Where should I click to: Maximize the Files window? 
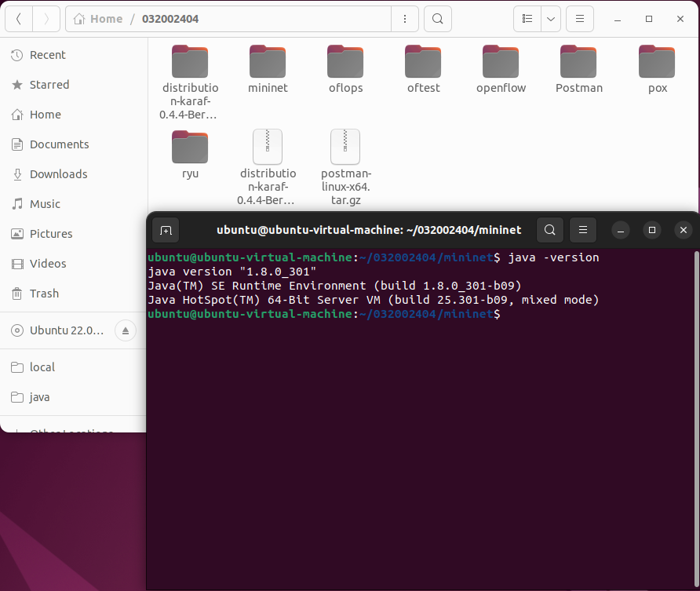coord(649,19)
